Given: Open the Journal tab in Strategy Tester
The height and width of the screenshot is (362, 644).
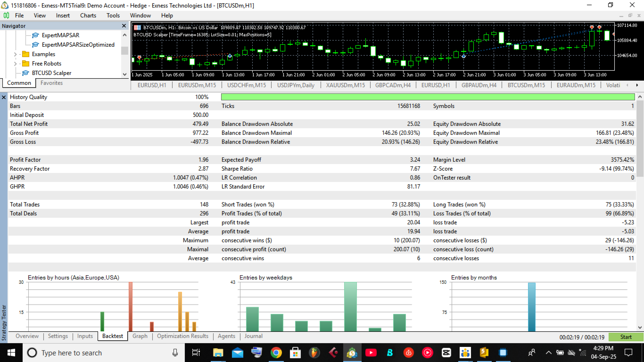Looking at the screenshot, I should tap(254, 336).
